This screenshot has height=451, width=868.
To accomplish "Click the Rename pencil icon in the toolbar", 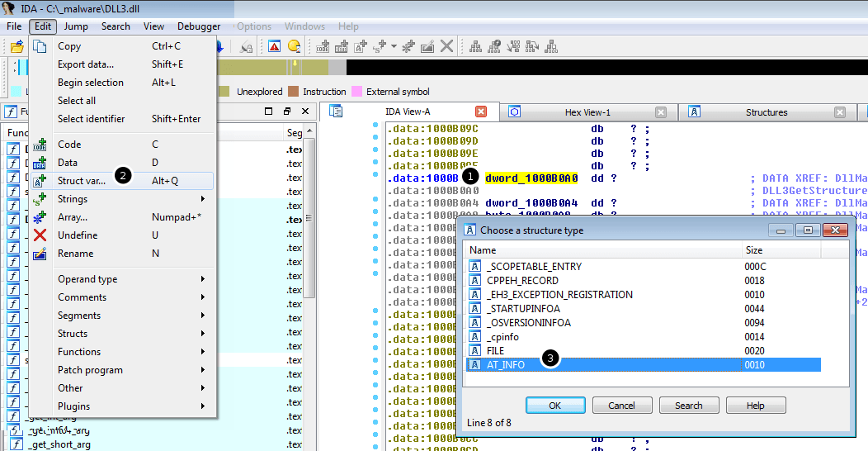I will tap(427, 47).
